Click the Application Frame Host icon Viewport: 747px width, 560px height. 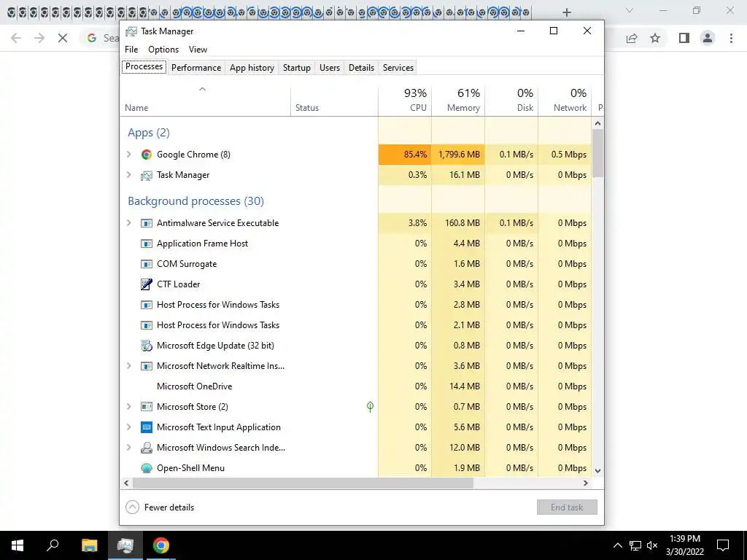click(x=146, y=244)
